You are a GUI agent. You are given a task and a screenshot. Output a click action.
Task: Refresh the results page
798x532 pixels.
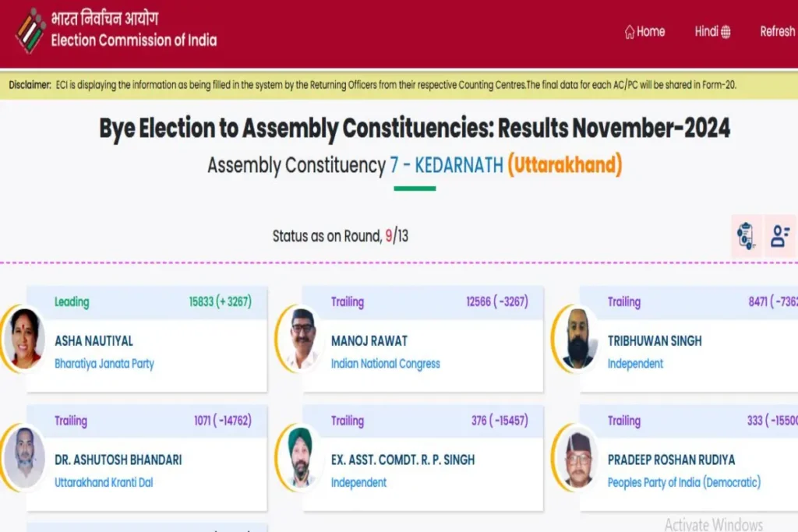click(777, 31)
